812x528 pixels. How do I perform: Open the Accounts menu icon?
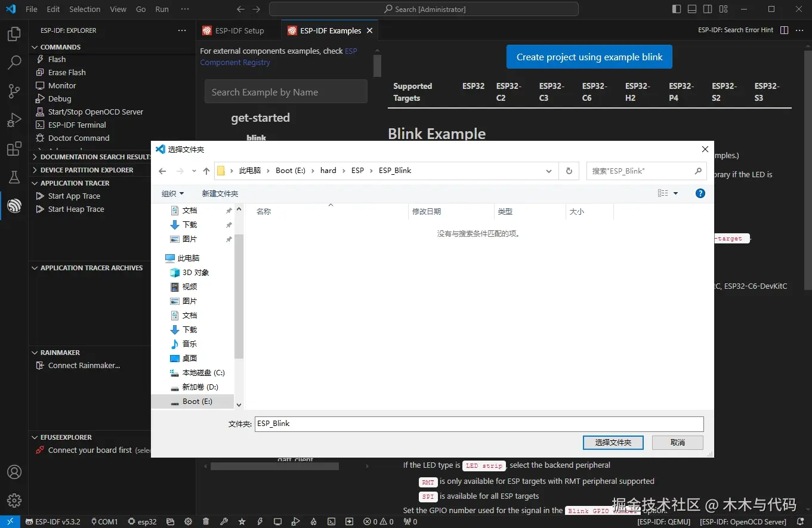click(14, 472)
